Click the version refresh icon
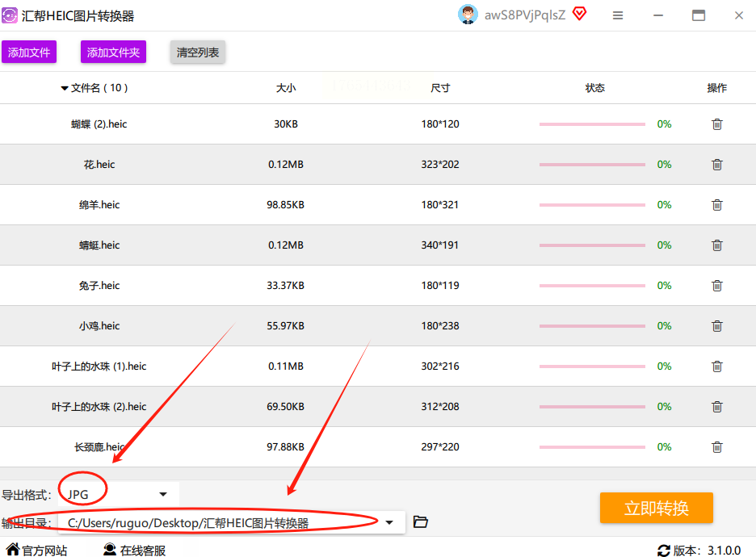756x557 pixels. coord(664,551)
